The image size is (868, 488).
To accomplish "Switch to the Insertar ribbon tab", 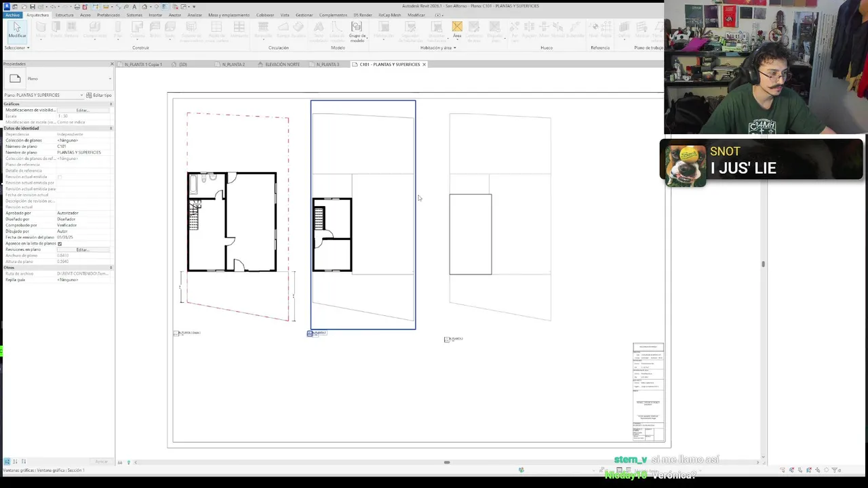I will (x=155, y=15).
